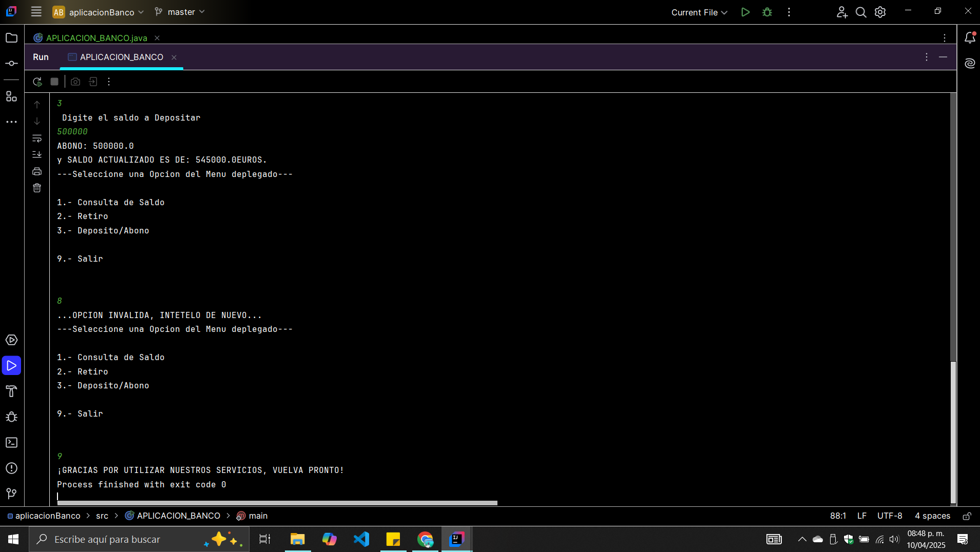Close the APLICACION_BANCO run tab
980x552 pixels.
pyautogui.click(x=174, y=57)
